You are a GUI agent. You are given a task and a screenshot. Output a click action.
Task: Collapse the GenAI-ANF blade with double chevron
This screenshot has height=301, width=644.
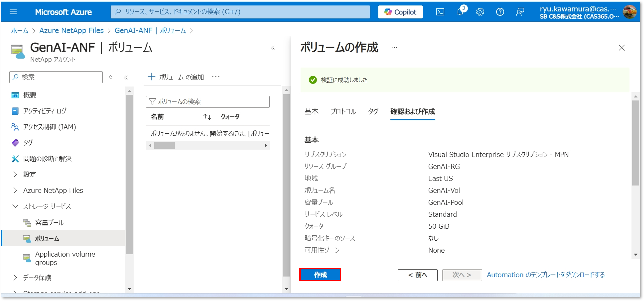tap(273, 47)
